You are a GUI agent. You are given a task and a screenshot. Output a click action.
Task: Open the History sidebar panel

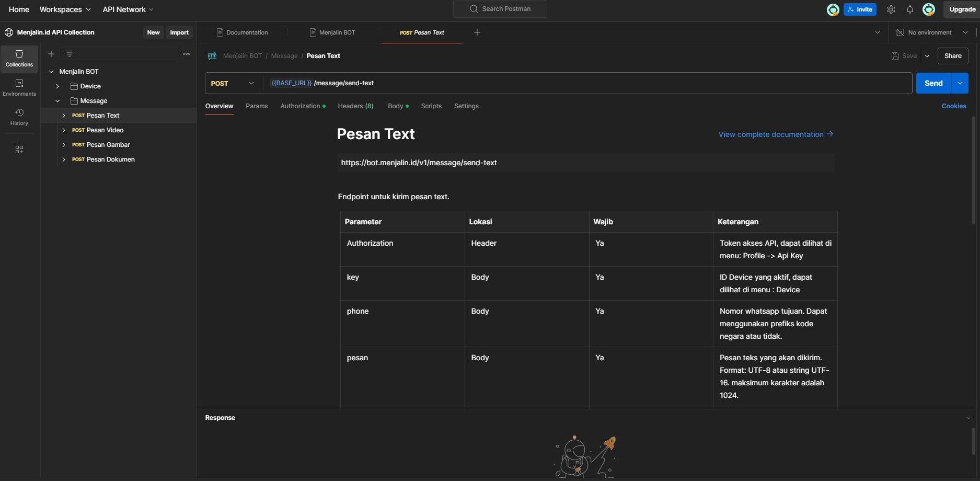coord(19,117)
